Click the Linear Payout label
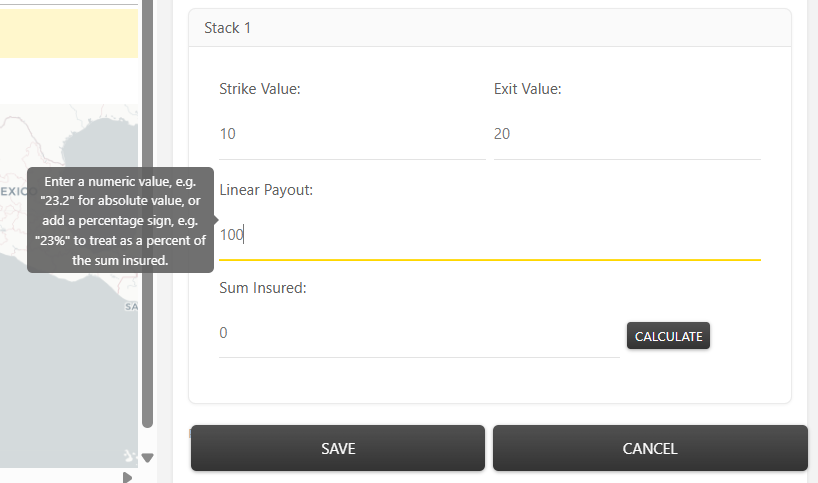 (266, 189)
